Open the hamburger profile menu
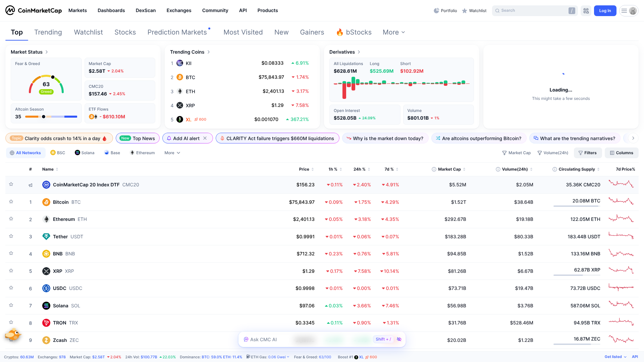 (629, 11)
